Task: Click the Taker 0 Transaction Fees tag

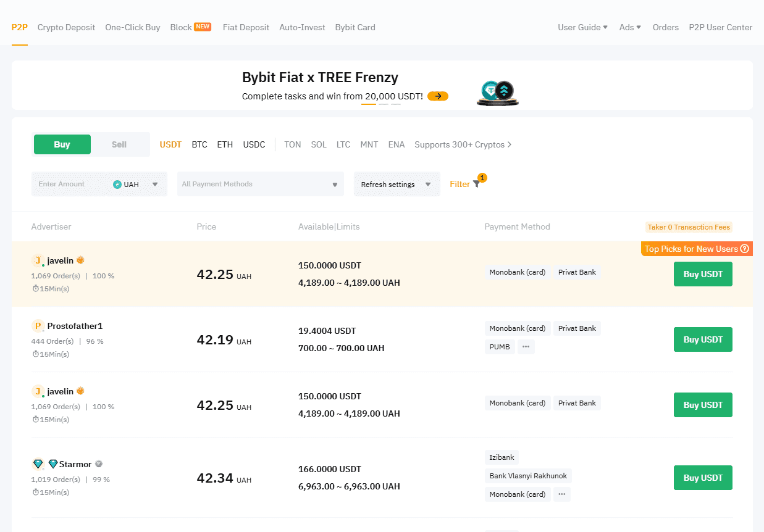Action: click(689, 227)
